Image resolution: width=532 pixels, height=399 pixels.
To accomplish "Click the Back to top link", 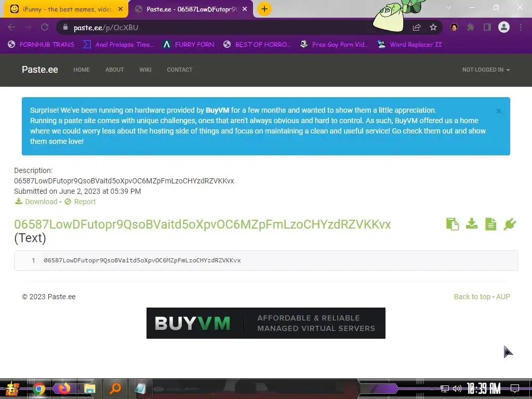I will tap(472, 297).
